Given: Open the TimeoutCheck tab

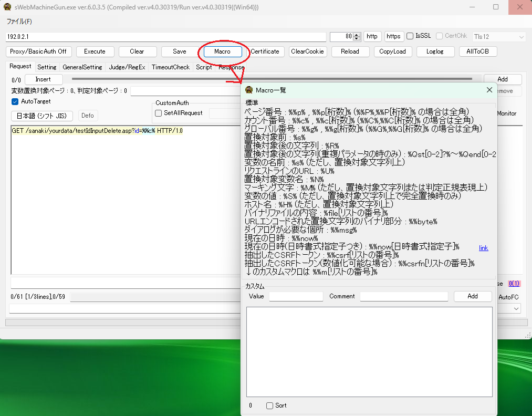Looking at the screenshot, I should [x=171, y=67].
